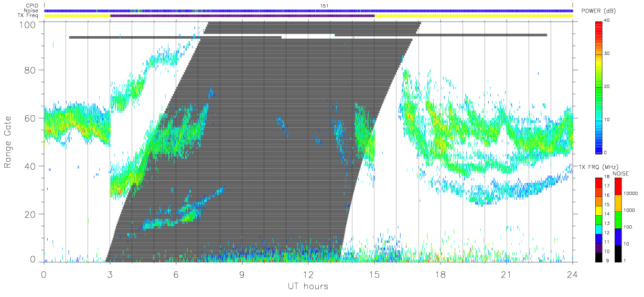This screenshot has height=297, width=644.
Task: Click the 6 hour tick label
Action: click(176, 274)
